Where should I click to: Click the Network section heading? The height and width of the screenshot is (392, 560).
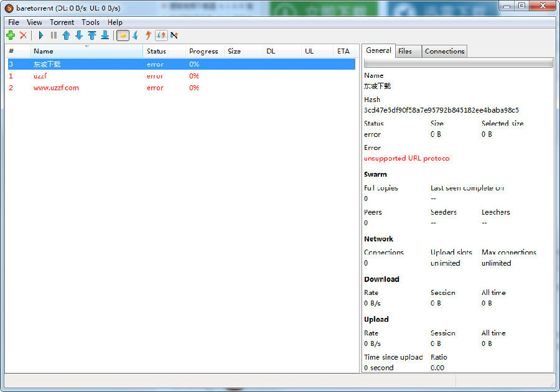(x=378, y=239)
